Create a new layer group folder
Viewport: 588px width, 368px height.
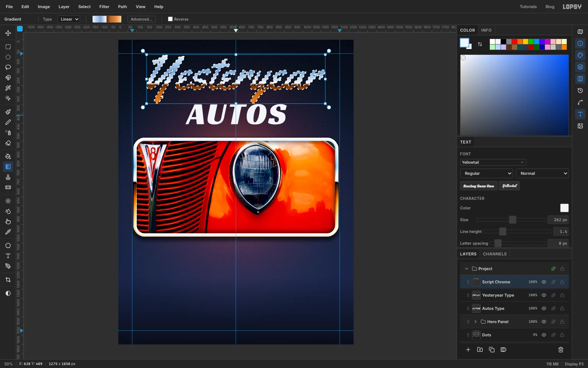click(x=480, y=350)
